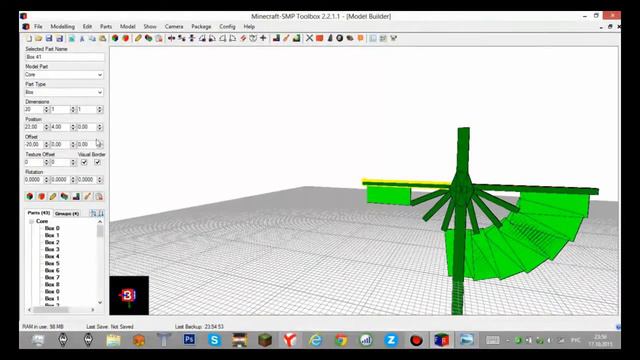Screen dimensions: 640x360
Task: Open the Config menu
Action: point(227,27)
